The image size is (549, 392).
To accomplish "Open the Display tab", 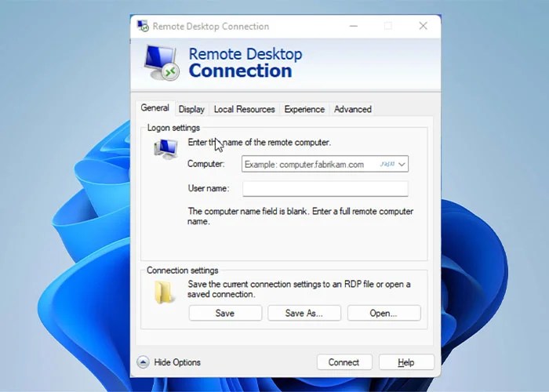I will [x=191, y=109].
